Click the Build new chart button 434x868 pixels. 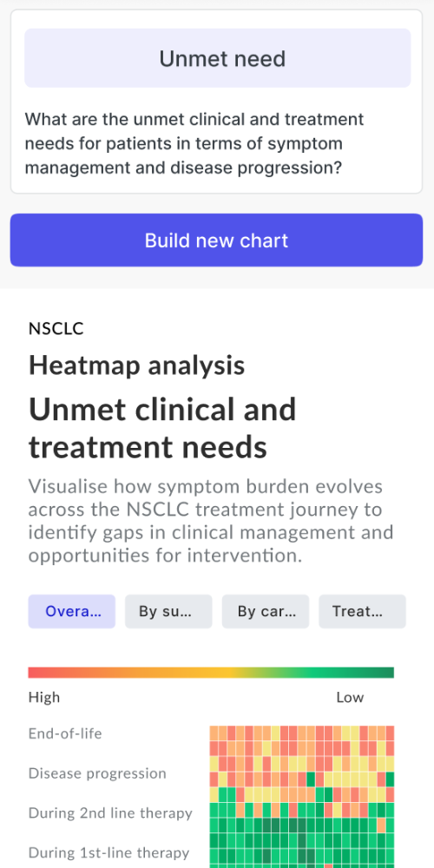(216, 240)
